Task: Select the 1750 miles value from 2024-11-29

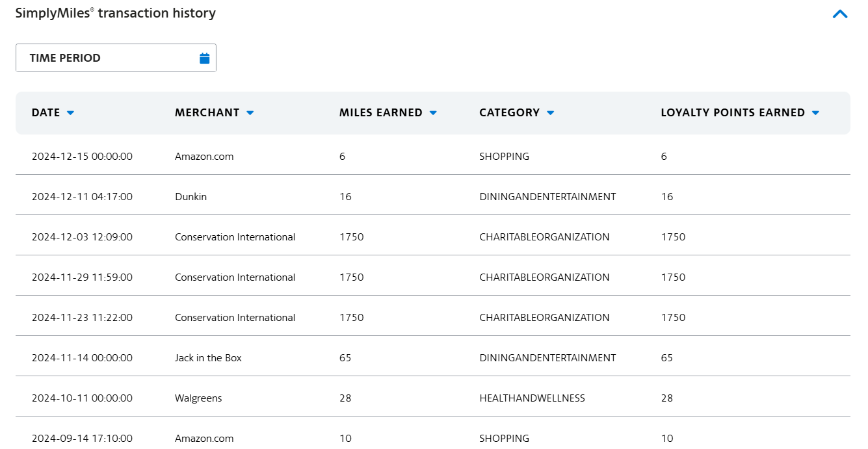Action: (351, 277)
